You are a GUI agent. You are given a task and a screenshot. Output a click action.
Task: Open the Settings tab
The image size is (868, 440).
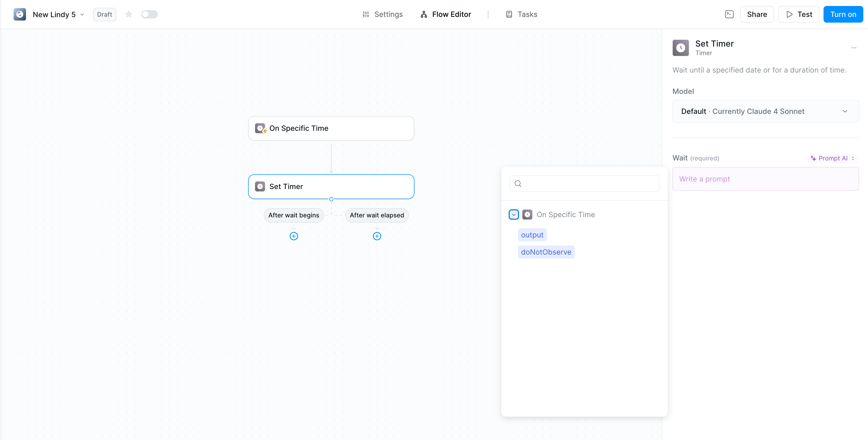click(383, 14)
